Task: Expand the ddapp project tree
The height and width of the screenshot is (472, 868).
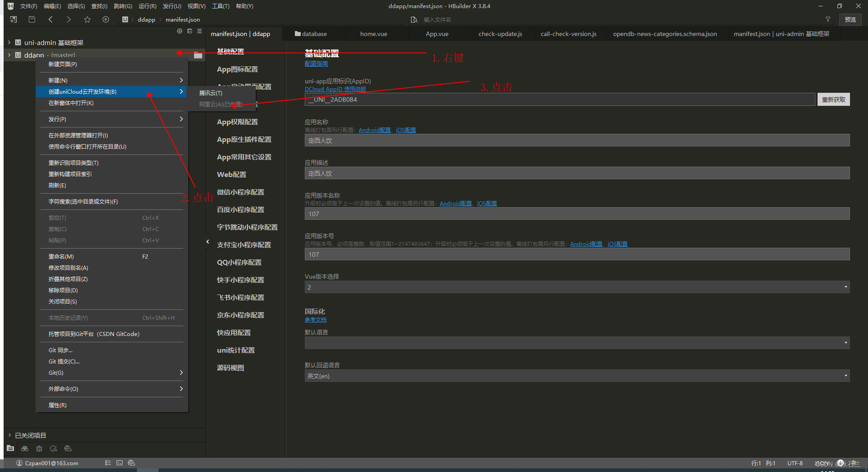Action: pos(9,55)
